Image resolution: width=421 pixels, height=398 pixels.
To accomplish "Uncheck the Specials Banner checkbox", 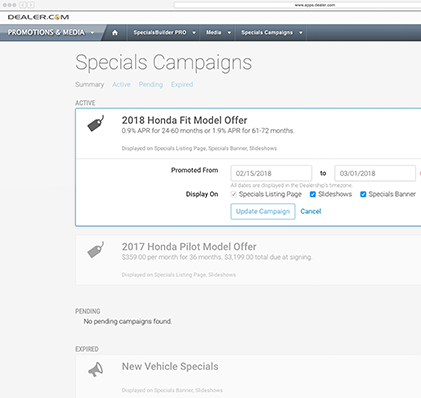I will tap(363, 194).
